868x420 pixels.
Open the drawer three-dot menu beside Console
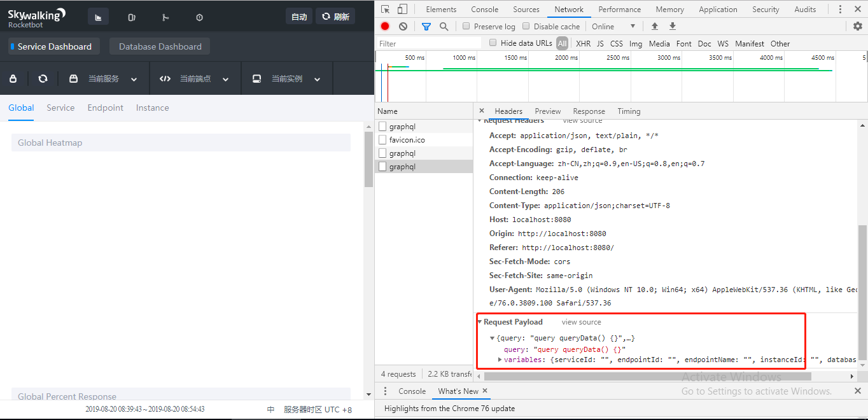[385, 391]
